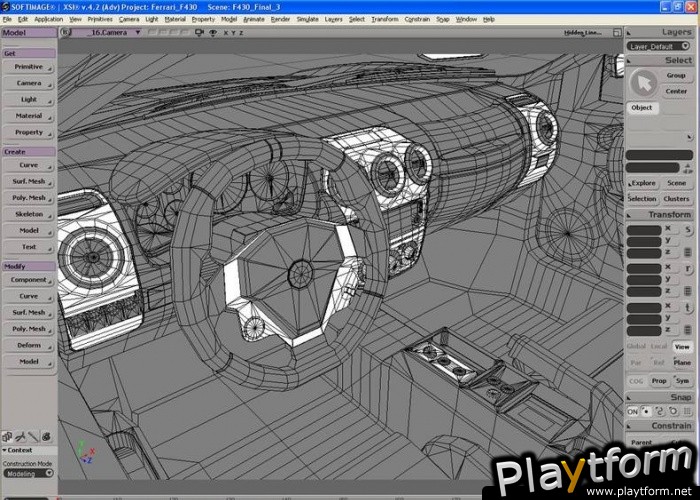Click the rotate 'r' transform icon
Screen dimensions: 700x500
688,269
